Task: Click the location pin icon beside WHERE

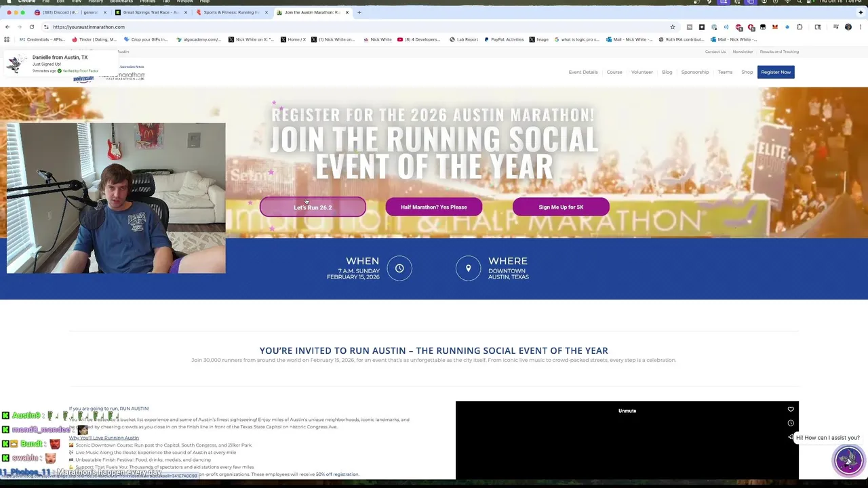Action: coord(468,268)
